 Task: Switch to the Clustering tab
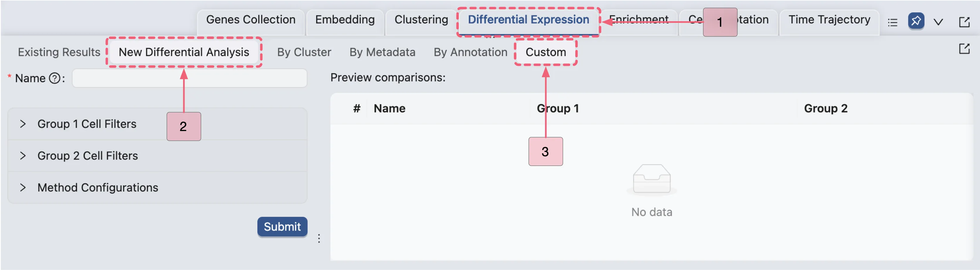(421, 19)
